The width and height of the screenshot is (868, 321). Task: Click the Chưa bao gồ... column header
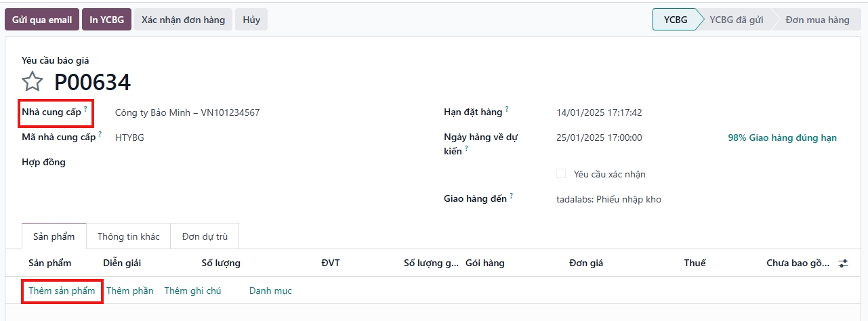[x=798, y=263]
